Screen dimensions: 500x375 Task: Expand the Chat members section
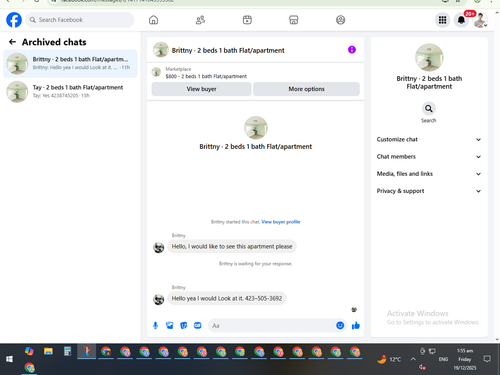pyautogui.click(x=429, y=157)
